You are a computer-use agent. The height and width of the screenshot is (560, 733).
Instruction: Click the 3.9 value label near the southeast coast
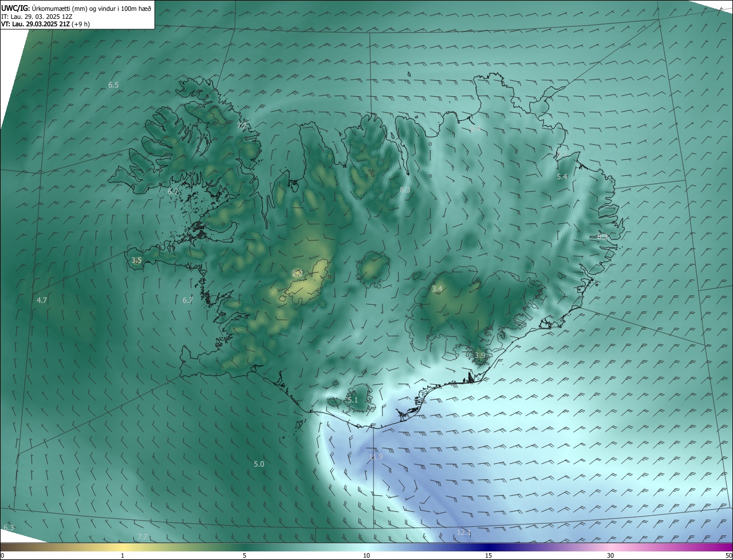[480, 356]
